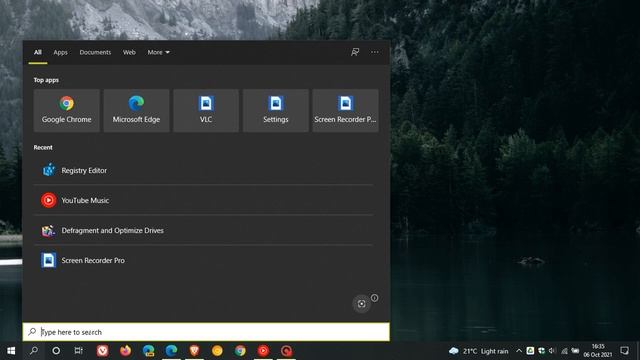This screenshot has width=640, height=360.
Task: Launch Brave browser from the taskbar
Action: (x=194, y=351)
